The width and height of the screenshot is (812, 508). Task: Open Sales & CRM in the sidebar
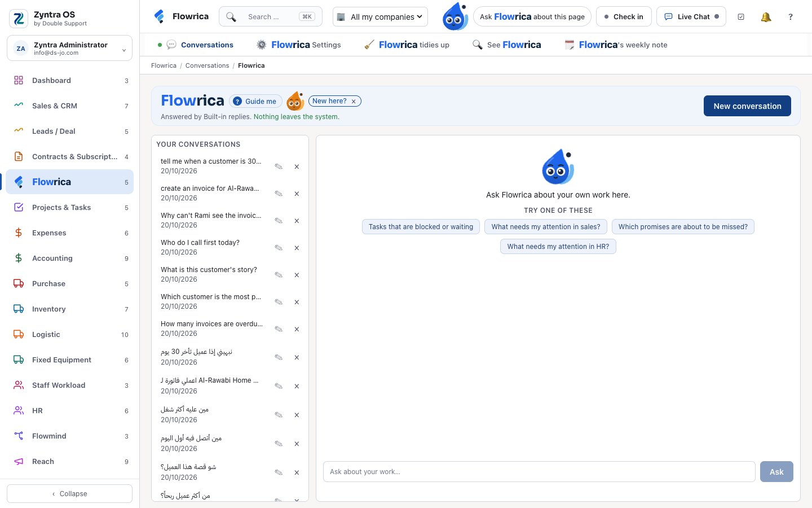pyautogui.click(x=70, y=106)
